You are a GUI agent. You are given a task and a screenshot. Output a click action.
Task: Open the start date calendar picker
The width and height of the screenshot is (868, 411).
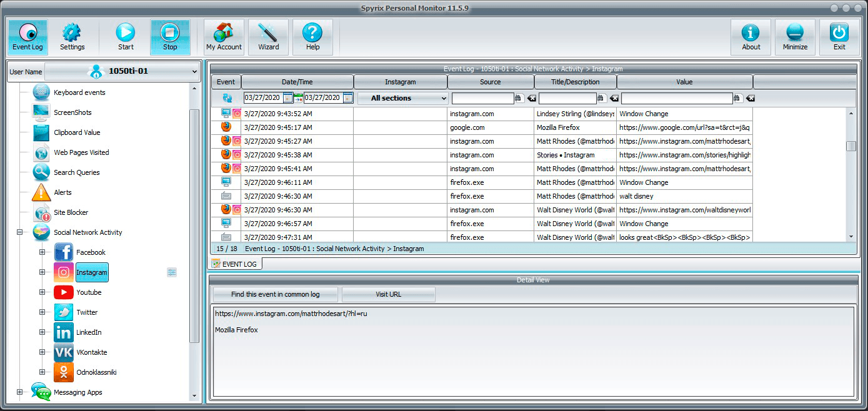[x=287, y=98]
